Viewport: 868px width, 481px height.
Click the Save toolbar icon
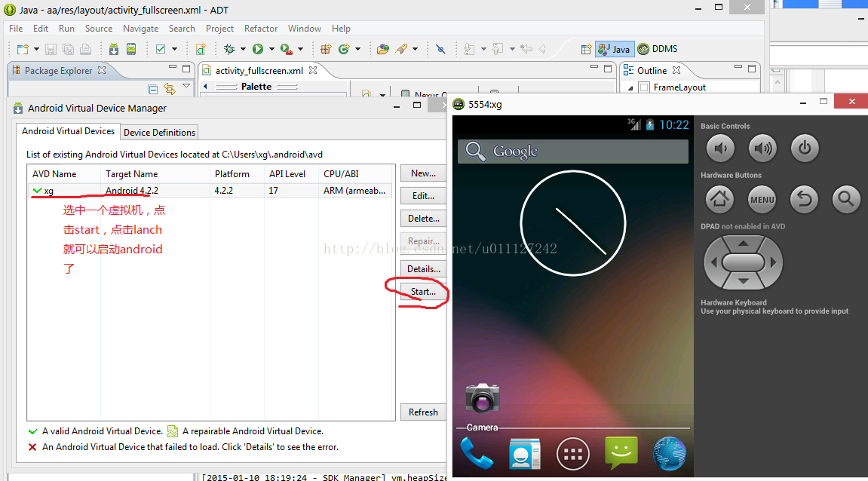[51, 49]
